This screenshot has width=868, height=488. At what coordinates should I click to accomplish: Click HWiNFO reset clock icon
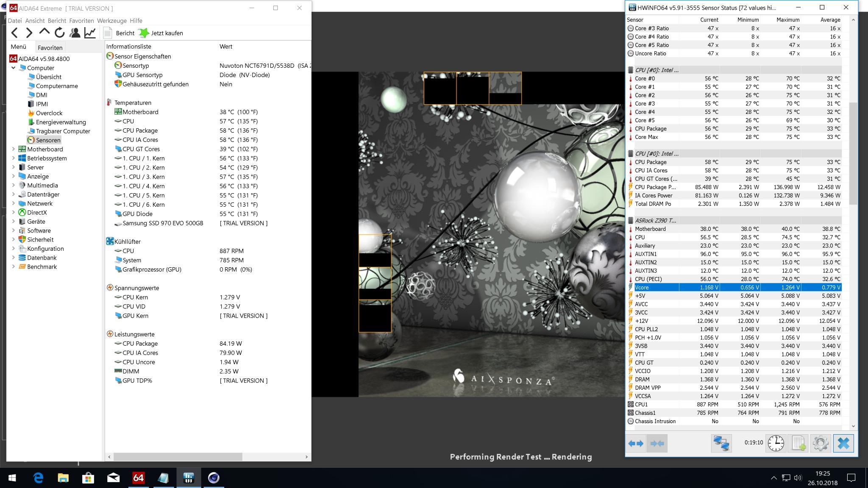[776, 443]
